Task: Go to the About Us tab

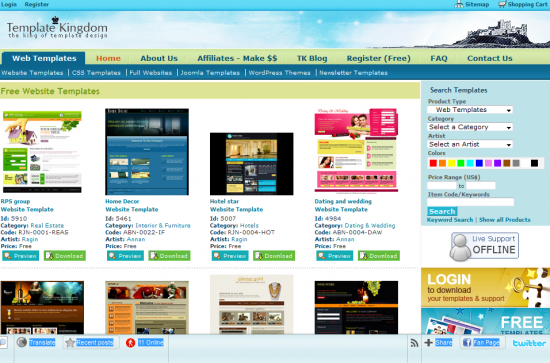Action: pos(159,58)
